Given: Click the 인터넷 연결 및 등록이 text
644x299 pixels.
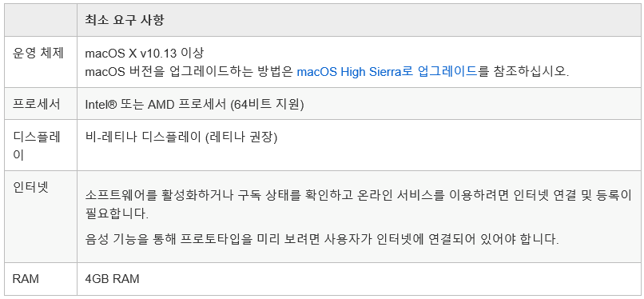Looking at the screenshot, I should [572, 196].
